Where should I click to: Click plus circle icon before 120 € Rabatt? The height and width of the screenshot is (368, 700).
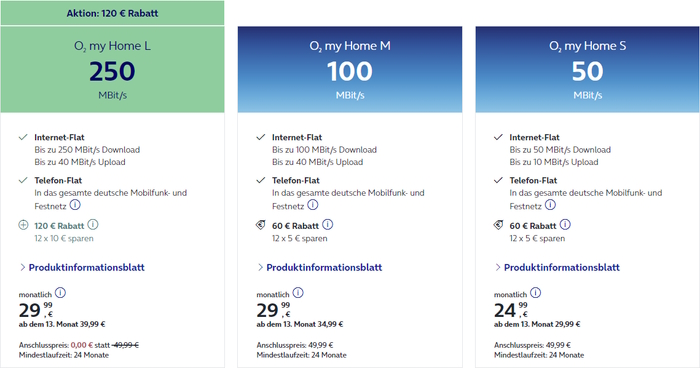tap(23, 225)
